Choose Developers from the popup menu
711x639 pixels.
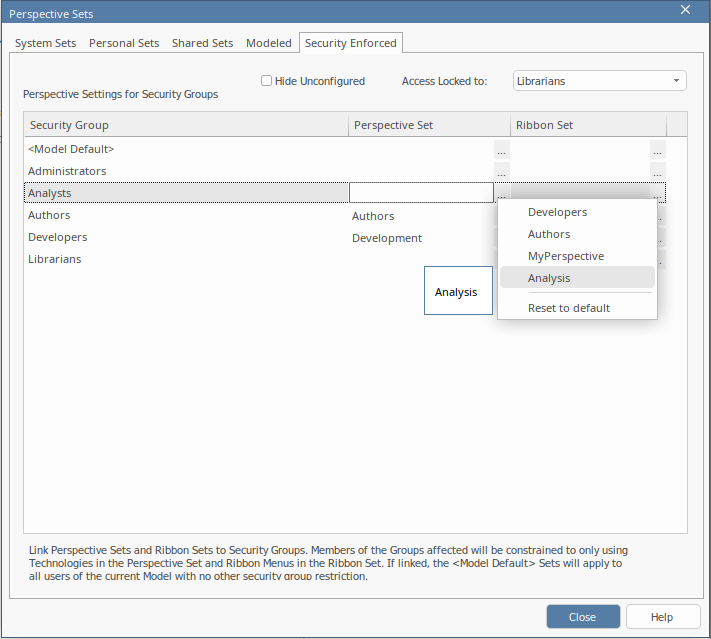(x=557, y=212)
